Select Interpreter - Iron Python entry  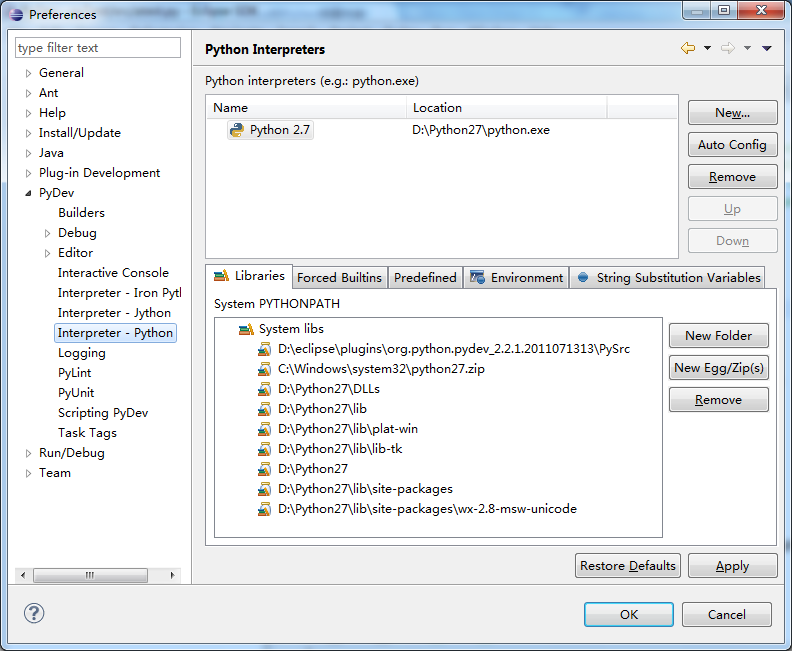pos(119,293)
